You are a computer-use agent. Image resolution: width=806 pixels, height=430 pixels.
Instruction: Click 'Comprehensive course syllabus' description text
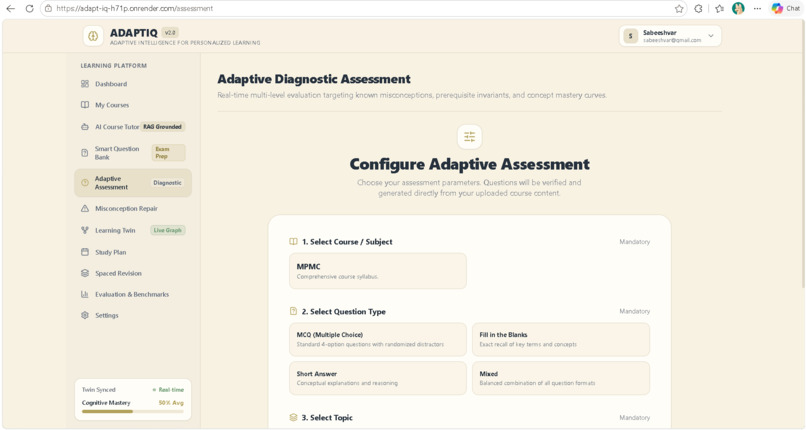[337, 277]
